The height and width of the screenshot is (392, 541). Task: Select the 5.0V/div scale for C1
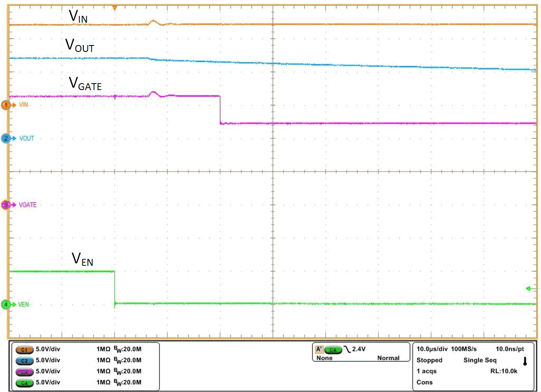[48, 349]
